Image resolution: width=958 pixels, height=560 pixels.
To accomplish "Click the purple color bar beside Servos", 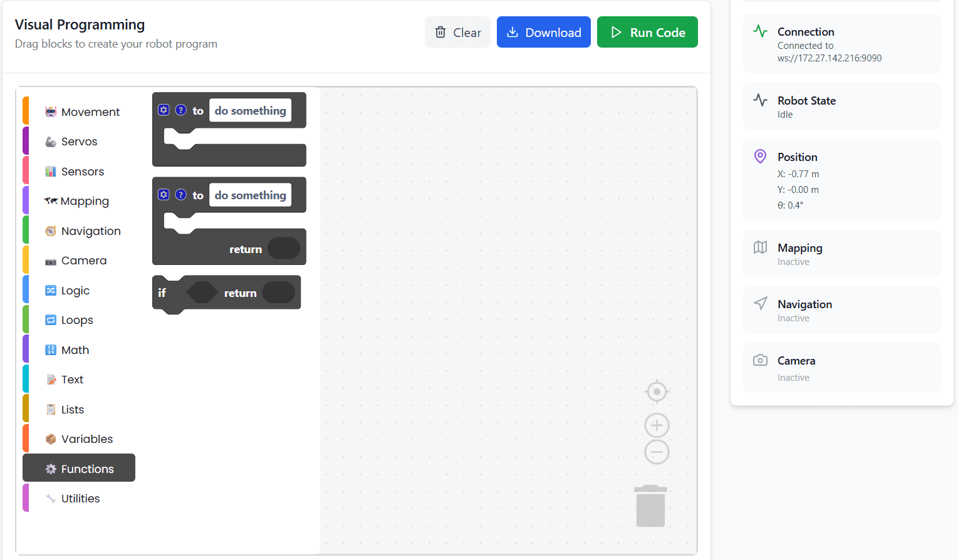I will pyautogui.click(x=26, y=142).
